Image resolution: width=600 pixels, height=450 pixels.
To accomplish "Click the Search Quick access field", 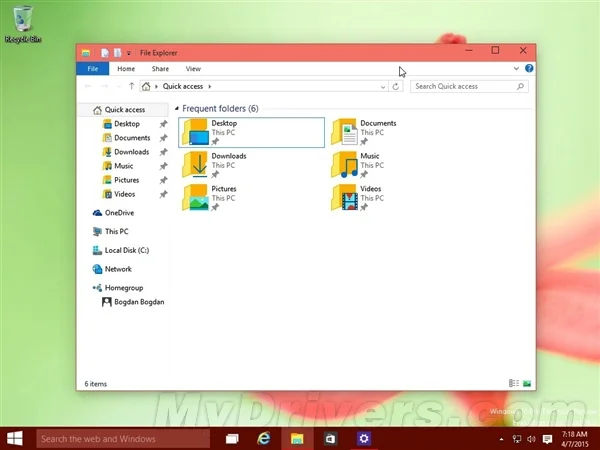I will [469, 86].
